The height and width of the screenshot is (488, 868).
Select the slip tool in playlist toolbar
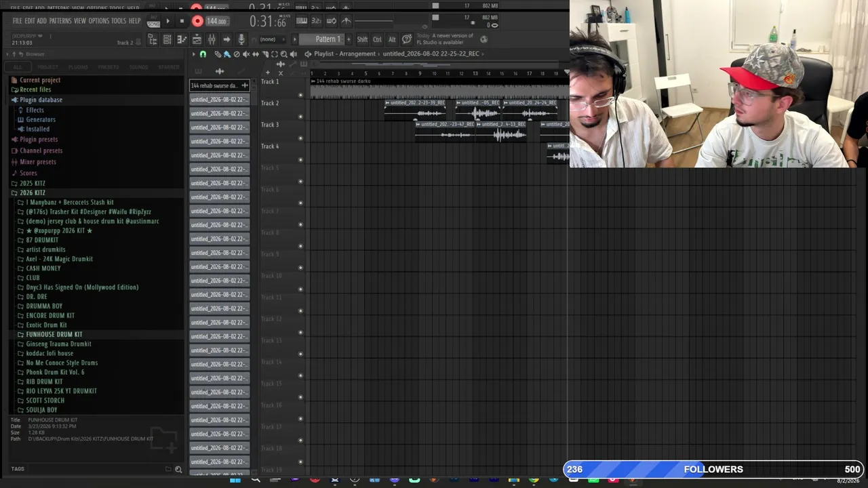pos(256,54)
